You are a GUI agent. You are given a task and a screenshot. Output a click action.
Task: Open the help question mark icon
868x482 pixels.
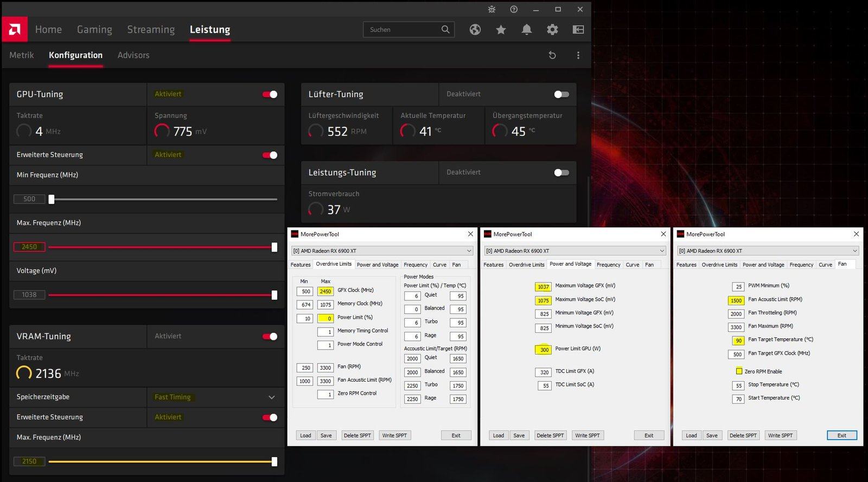click(x=514, y=9)
